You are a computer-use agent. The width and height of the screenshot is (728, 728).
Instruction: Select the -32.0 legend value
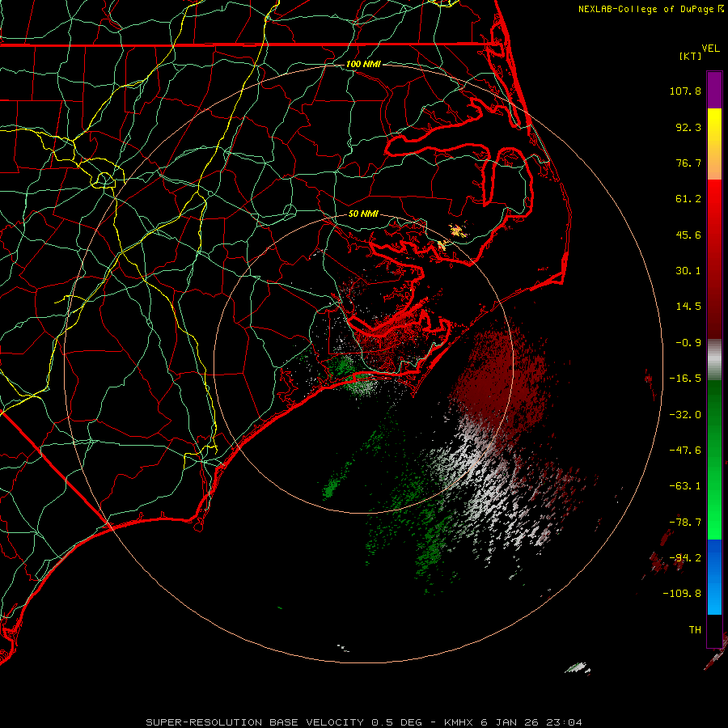685,415
